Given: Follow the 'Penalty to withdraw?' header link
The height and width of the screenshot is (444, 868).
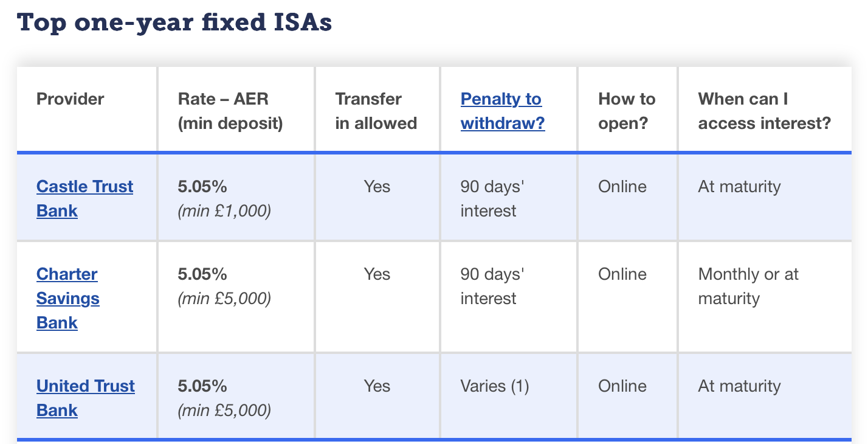Looking at the screenshot, I should (x=503, y=111).
